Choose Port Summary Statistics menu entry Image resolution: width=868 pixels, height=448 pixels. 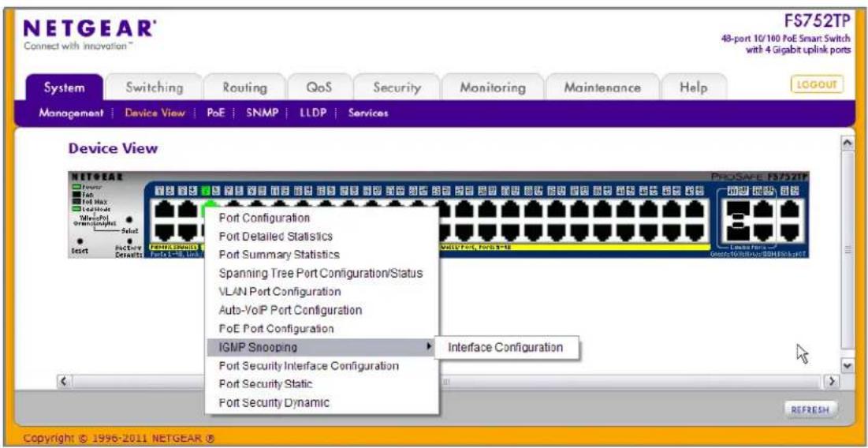click(322, 255)
